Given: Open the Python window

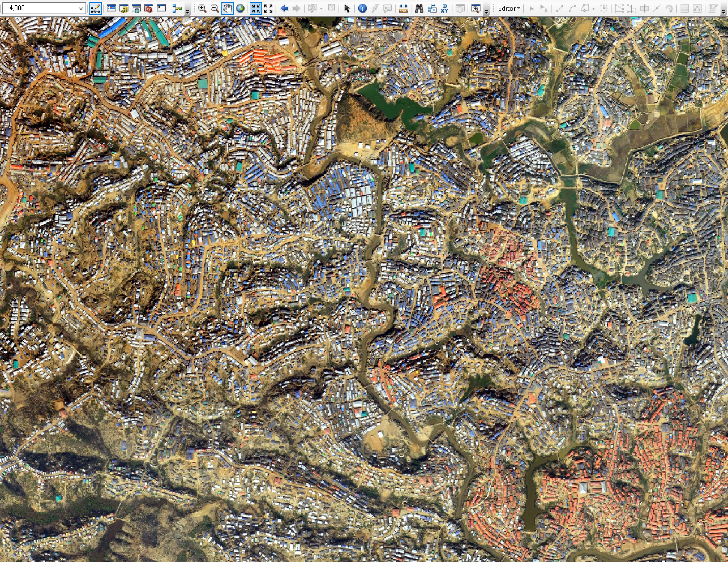Looking at the screenshot, I should (161, 8).
